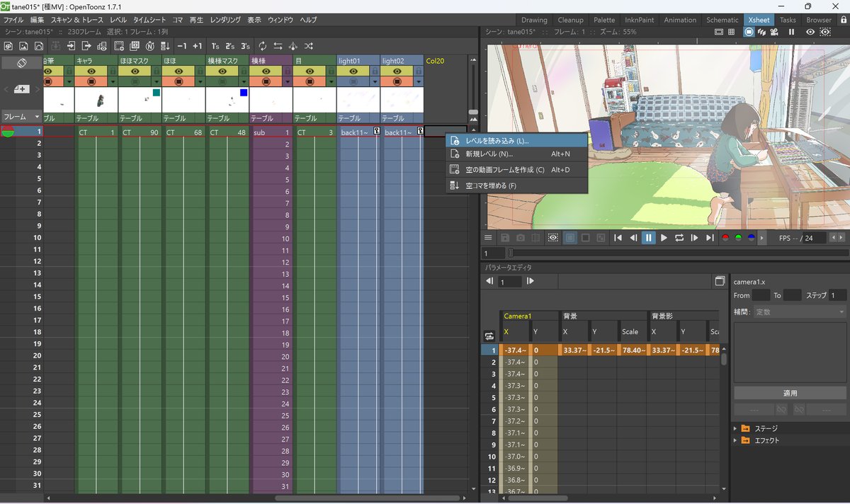Click the decrease step −1 icon
850x504 pixels.
pyautogui.click(x=182, y=46)
